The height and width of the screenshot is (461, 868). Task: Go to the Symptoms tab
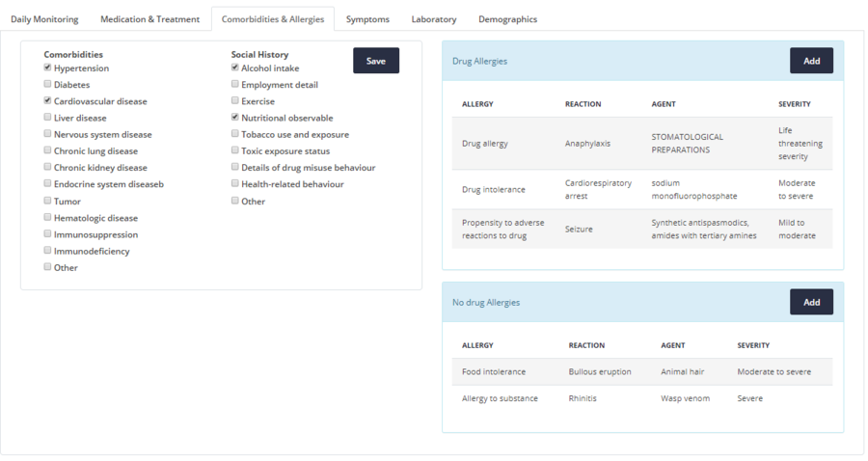click(x=367, y=19)
